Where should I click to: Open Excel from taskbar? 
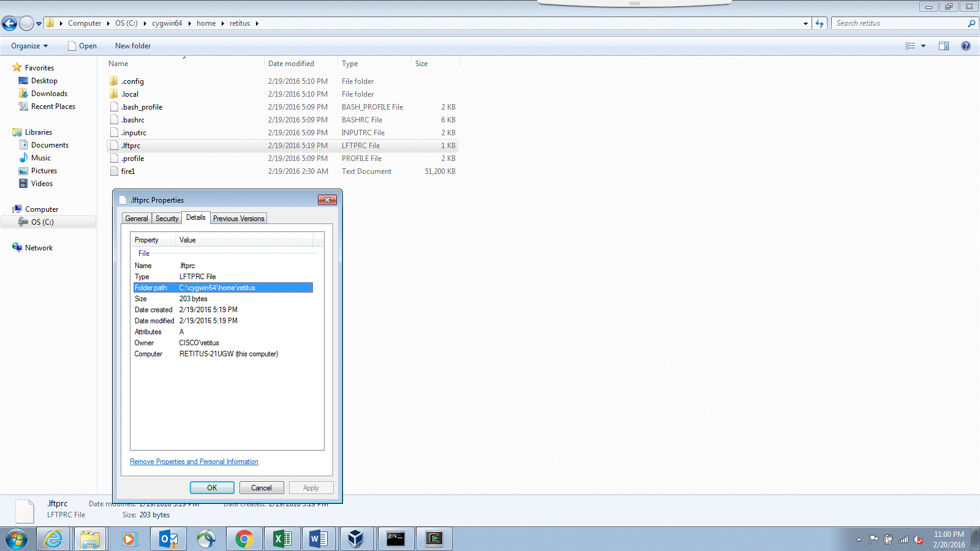coord(282,539)
